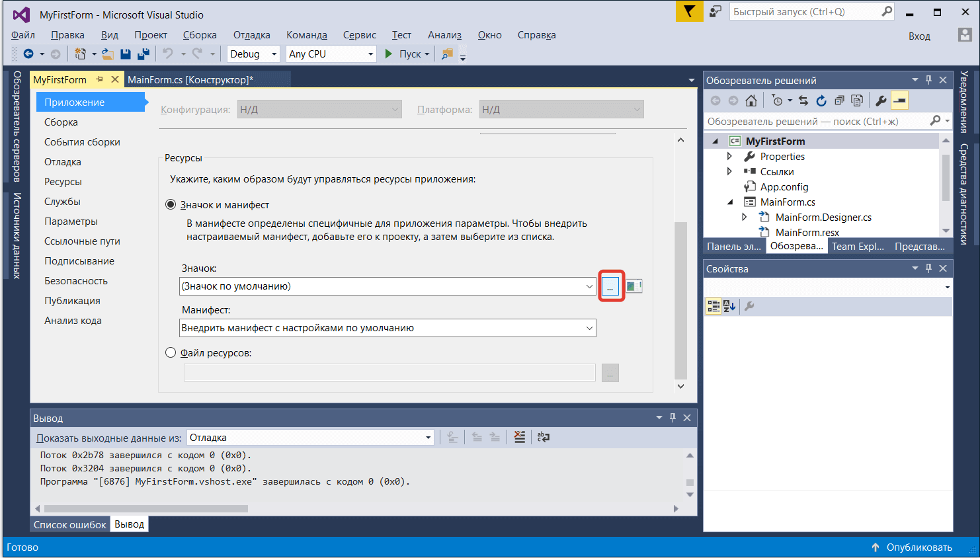Viewport: 980px width, 558px height.
Task: Open the Отладка menu in menu bar
Action: coord(252,35)
